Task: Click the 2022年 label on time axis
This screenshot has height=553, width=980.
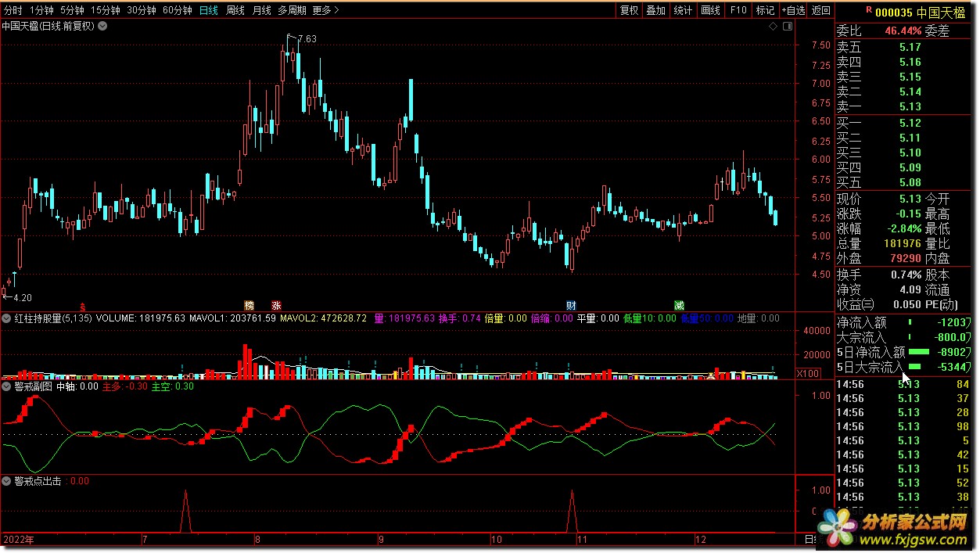Action: point(19,540)
